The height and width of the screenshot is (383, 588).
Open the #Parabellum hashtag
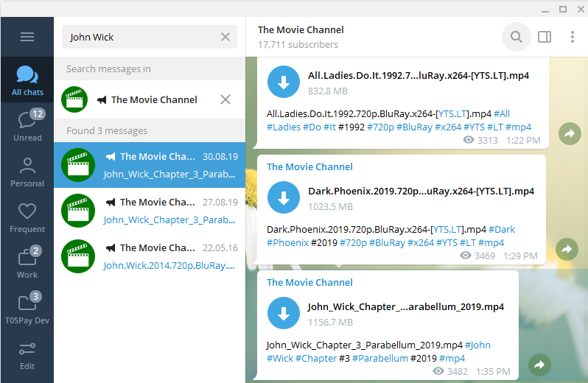tap(380, 358)
